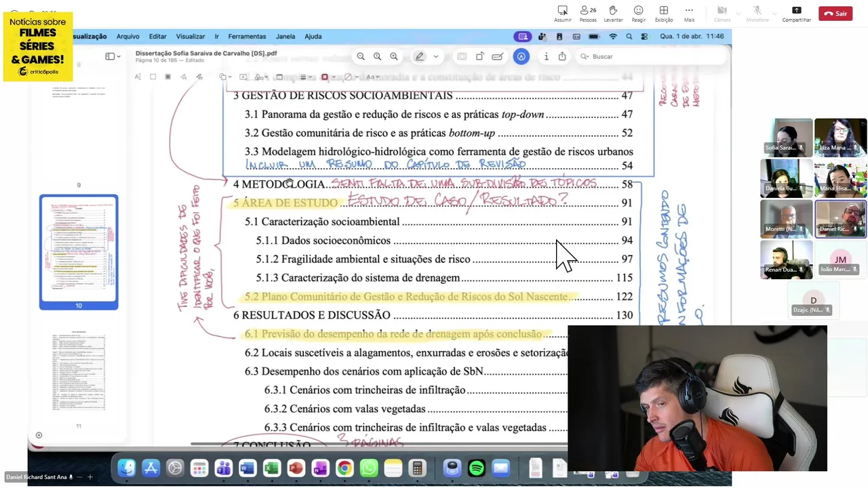Click the Dzajic participant tile
The height and width of the screenshot is (488, 868).
pos(813,300)
